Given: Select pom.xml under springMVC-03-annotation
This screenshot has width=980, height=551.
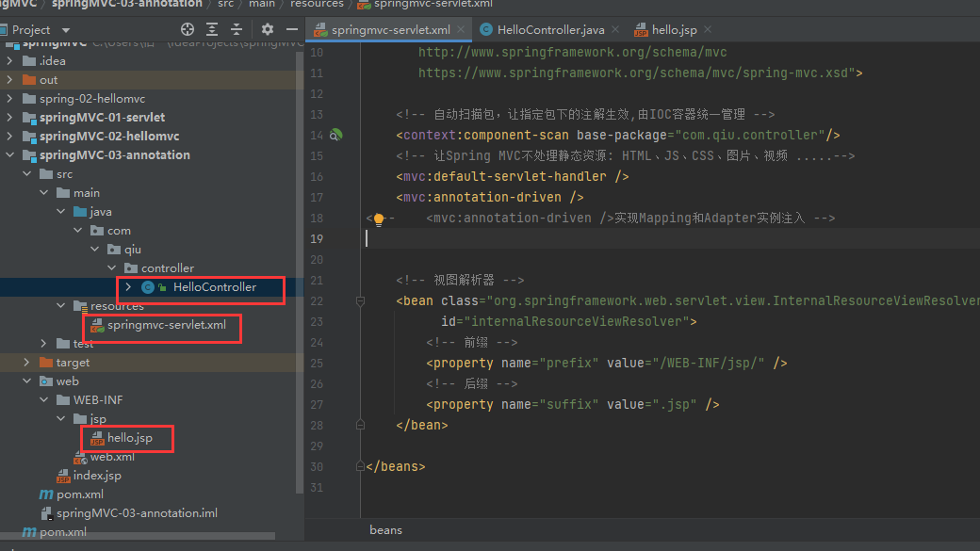Looking at the screenshot, I should coord(79,494).
